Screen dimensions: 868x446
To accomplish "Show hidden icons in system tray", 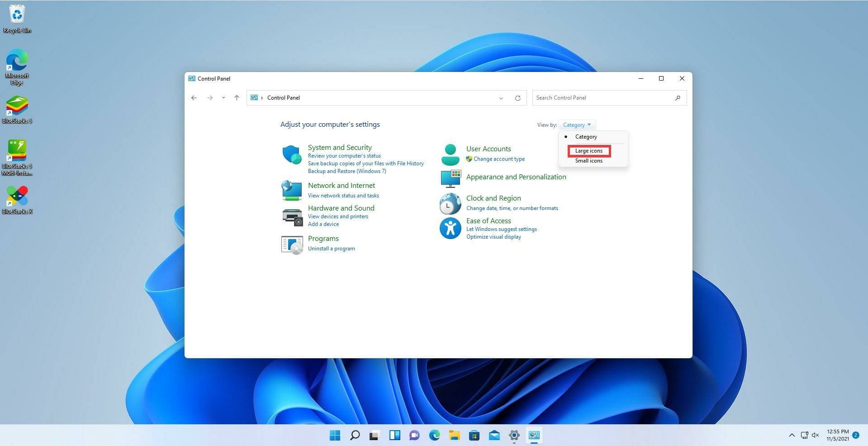I will pyautogui.click(x=792, y=435).
